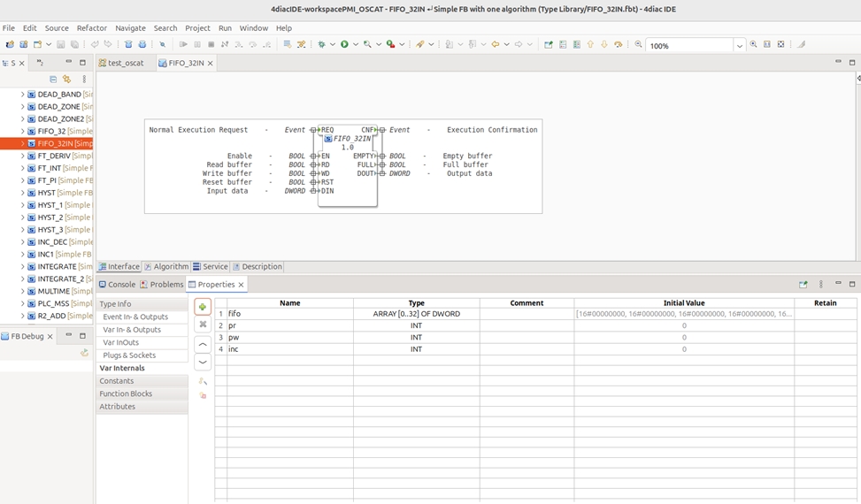Open the Function Blocks properties section

click(x=126, y=393)
